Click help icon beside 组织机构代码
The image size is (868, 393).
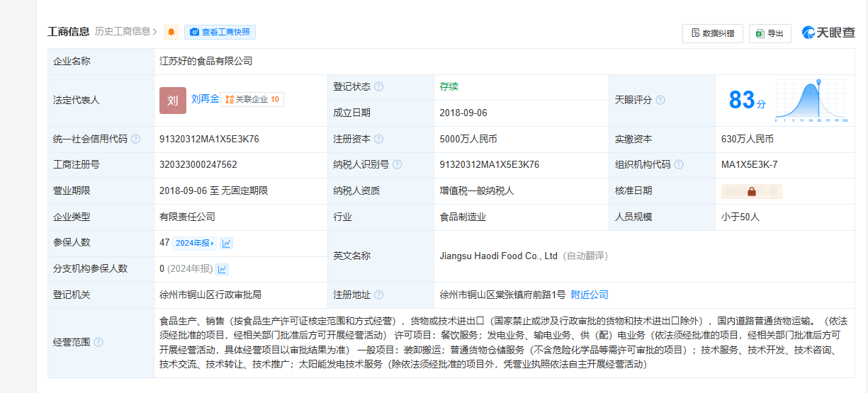tap(679, 165)
